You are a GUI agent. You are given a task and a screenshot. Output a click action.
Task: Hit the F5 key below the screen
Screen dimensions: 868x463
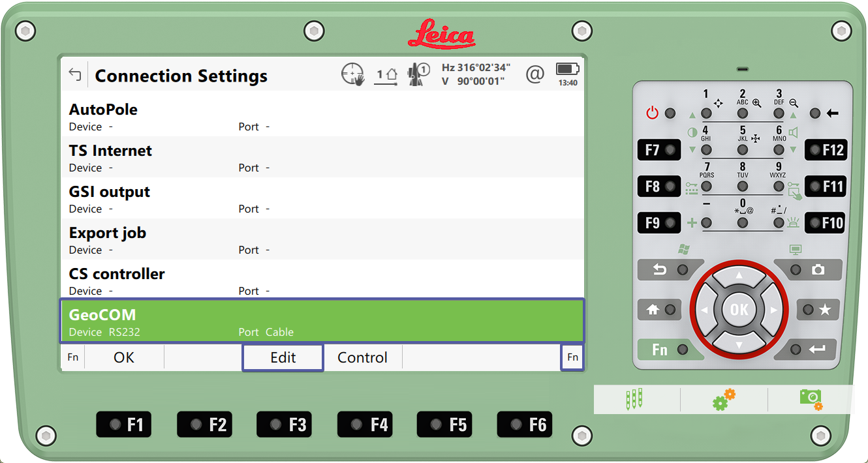click(445, 425)
